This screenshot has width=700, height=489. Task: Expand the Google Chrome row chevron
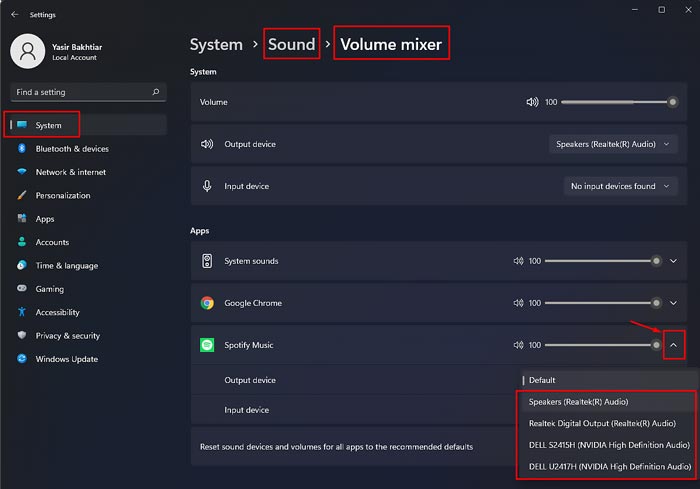[673, 303]
